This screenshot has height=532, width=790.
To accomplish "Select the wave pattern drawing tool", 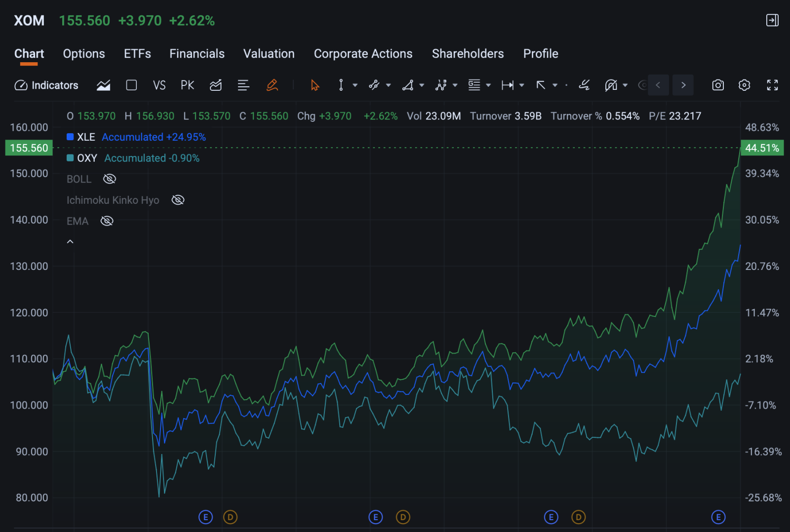I will pyautogui.click(x=441, y=85).
